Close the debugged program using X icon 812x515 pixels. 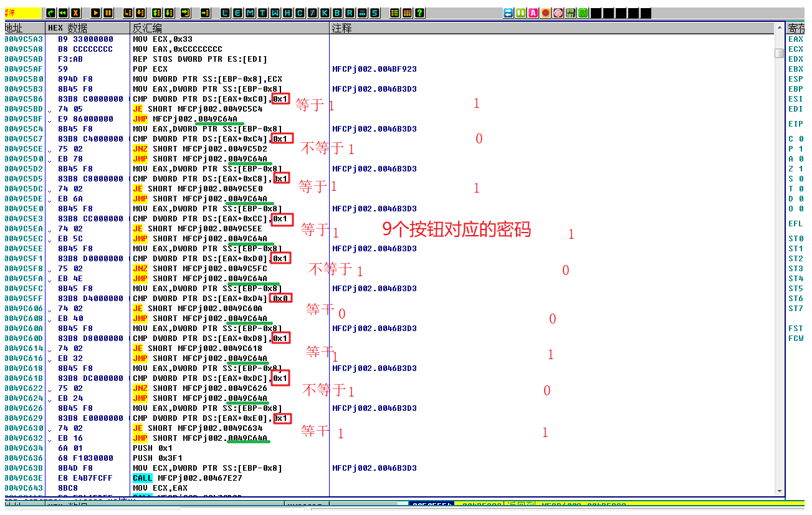click(x=75, y=12)
